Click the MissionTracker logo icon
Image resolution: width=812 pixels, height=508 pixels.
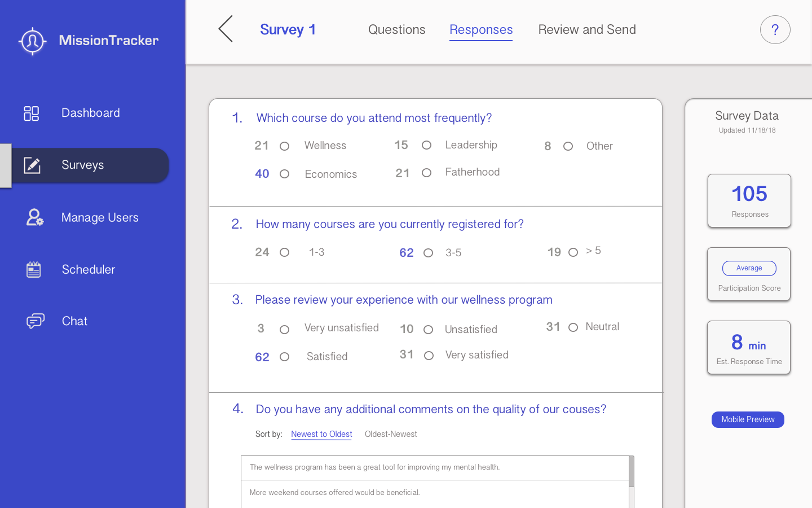[32, 41]
